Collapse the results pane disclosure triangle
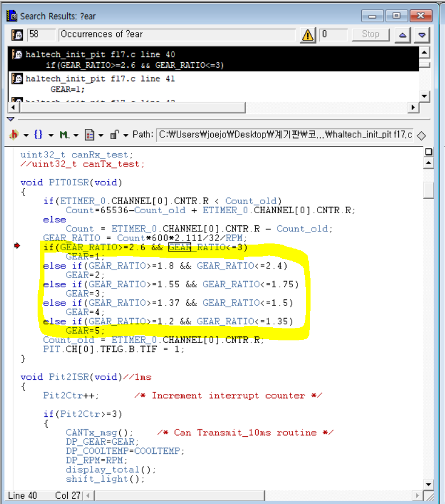 pyautogui.click(x=10, y=119)
